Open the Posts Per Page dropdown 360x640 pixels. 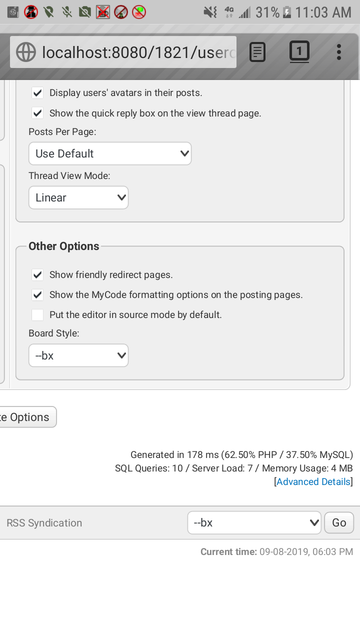tap(110, 153)
